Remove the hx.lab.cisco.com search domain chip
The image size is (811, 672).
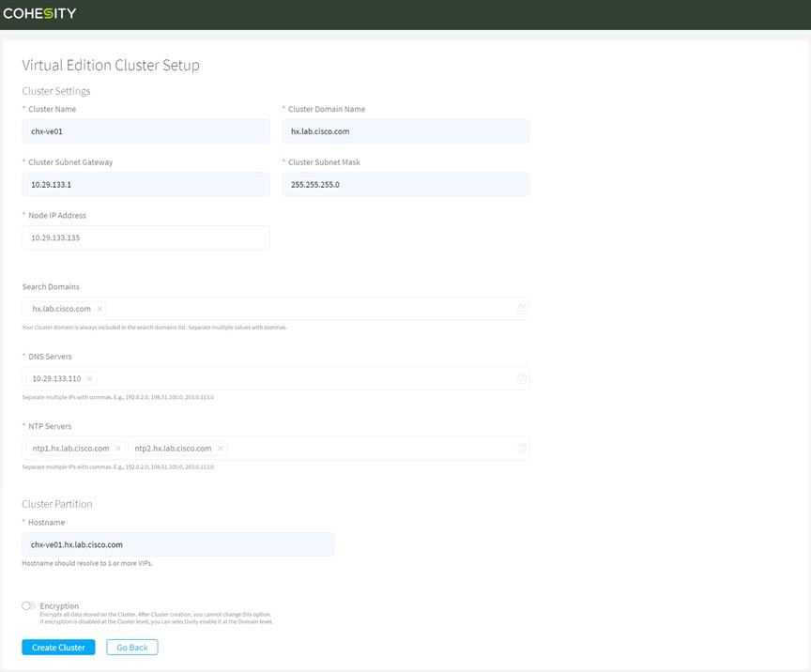[x=100, y=309]
